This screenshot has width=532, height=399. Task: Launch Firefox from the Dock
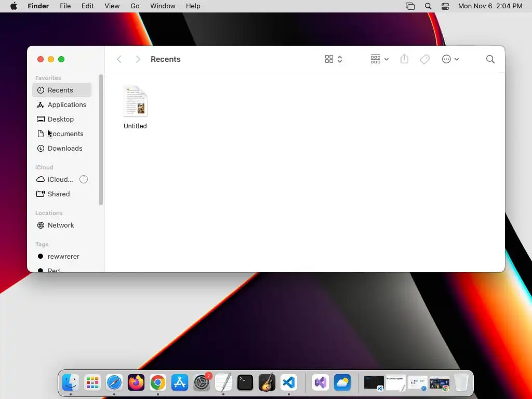coord(136,383)
